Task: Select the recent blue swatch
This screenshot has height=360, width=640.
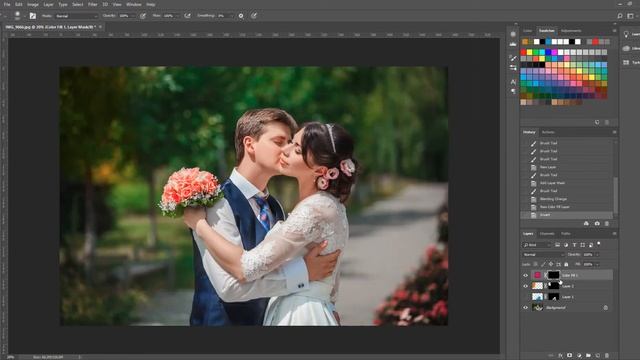Action: point(549,42)
